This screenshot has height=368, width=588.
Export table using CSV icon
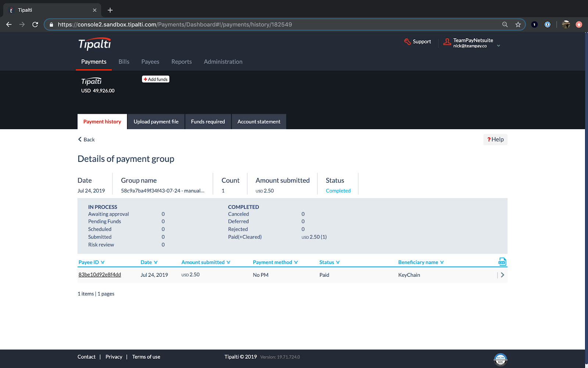502,262
